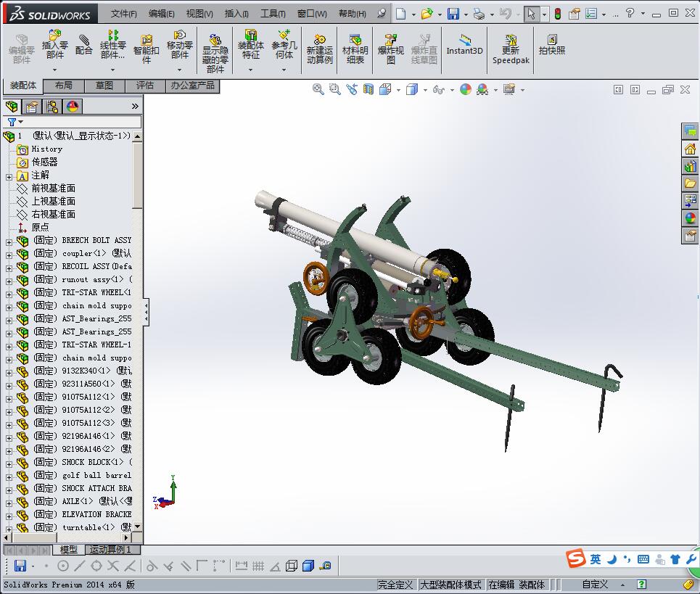Select the 原点 origin item
Screen dimensions: 700x594
(x=40, y=227)
